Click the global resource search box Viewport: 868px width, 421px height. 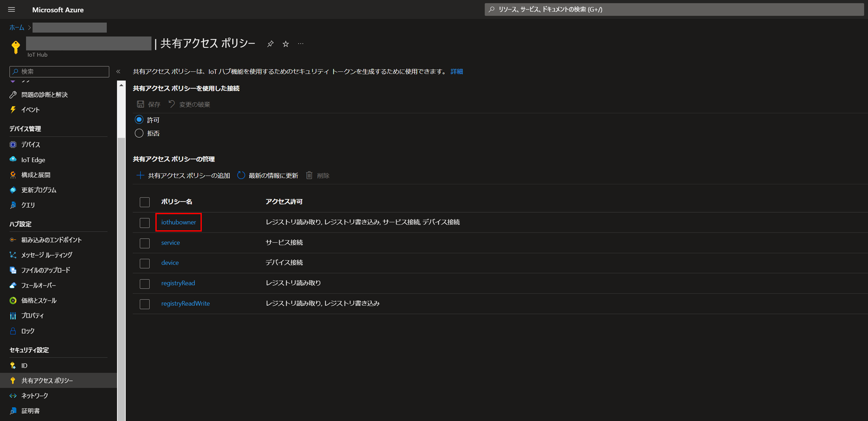(x=674, y=9)
